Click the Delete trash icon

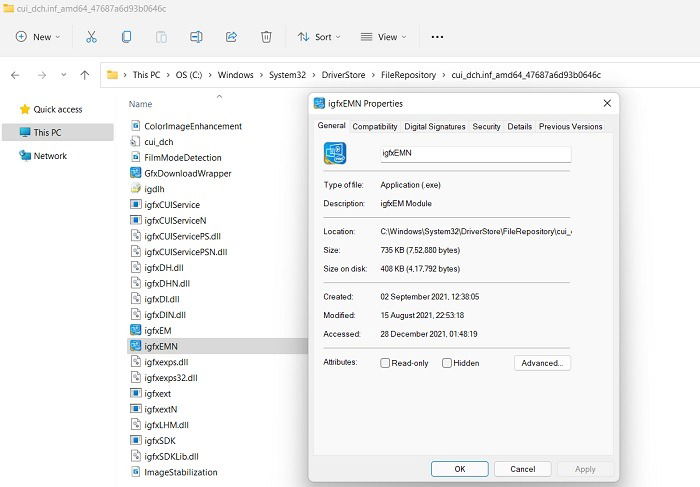266,37
